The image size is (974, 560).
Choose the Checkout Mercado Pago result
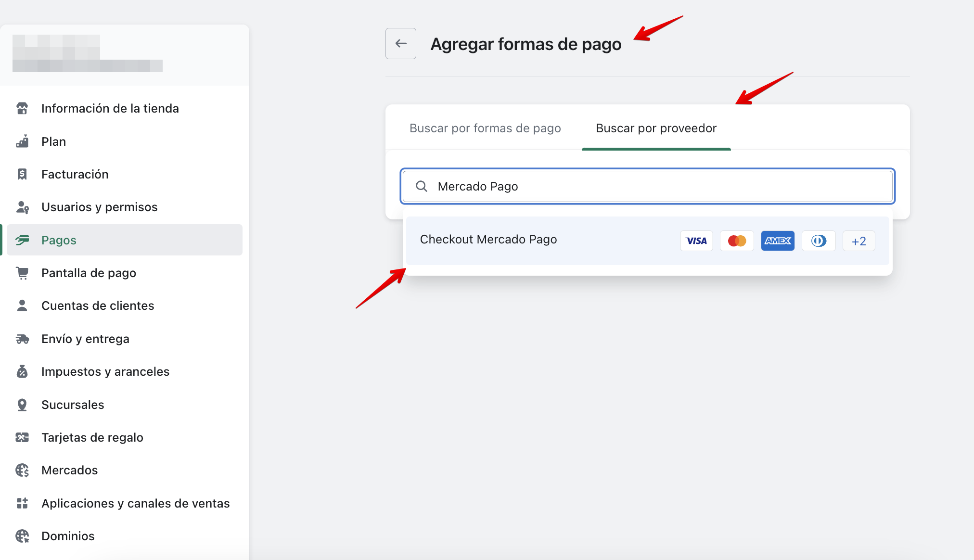tap(488, 240)
